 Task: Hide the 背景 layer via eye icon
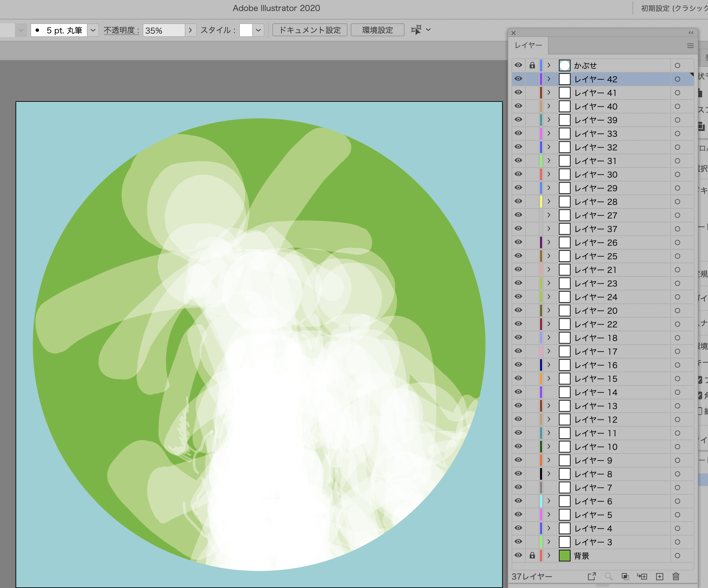pos(519,555)
